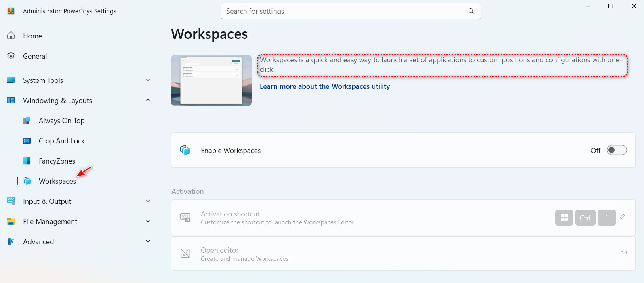Click the Crop And Lock icon

click(x=27, y=141)
